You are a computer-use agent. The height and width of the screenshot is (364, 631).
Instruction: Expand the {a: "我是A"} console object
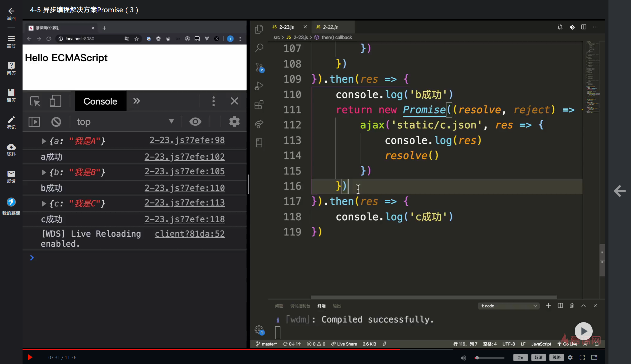point(44,141)
